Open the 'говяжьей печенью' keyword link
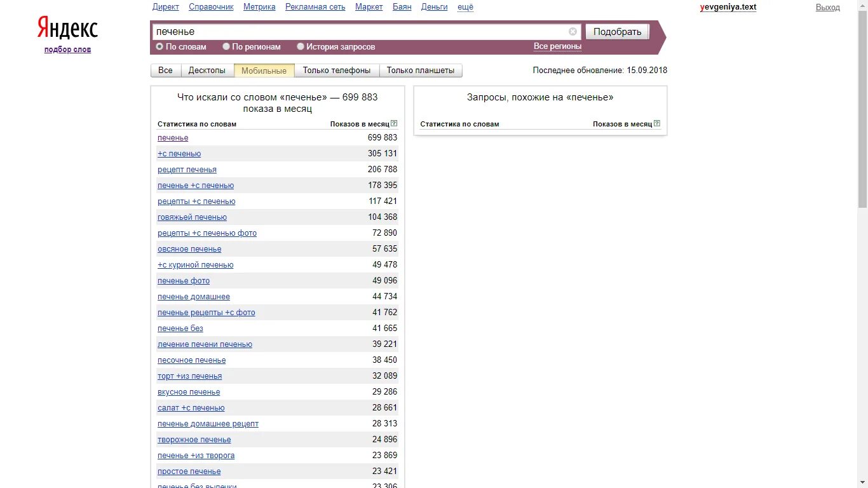Viewport: 868px width, 488px height. coord(193,217)
